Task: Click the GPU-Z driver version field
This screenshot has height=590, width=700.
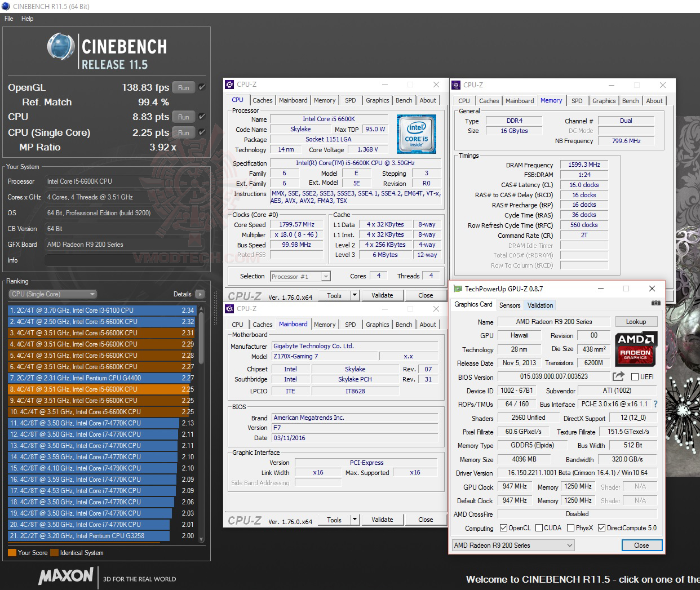Action: (x=577, y=473)
